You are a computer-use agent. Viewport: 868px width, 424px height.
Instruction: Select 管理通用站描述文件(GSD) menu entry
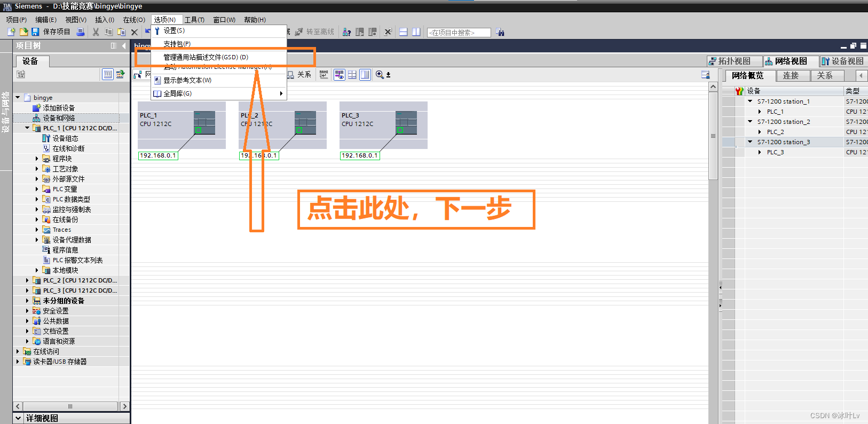(x=219, y=57)
